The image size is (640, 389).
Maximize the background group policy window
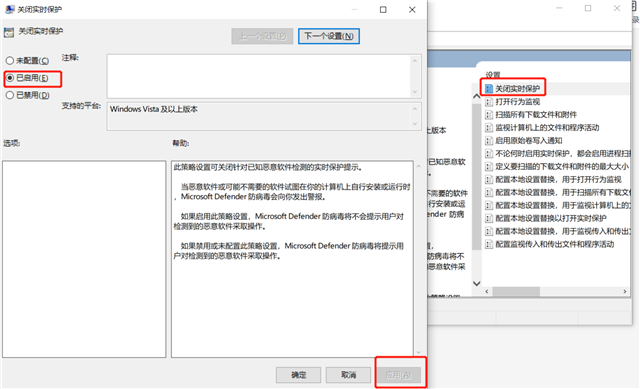point(588,8)
